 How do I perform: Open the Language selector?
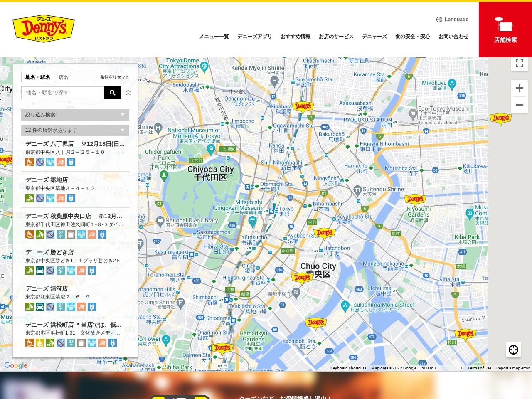point(452,20)
